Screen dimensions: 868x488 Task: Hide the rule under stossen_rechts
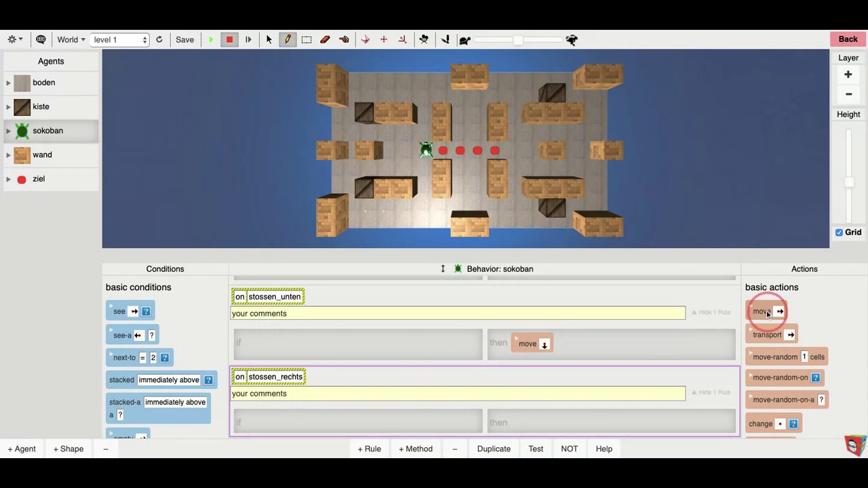[711, 392]
